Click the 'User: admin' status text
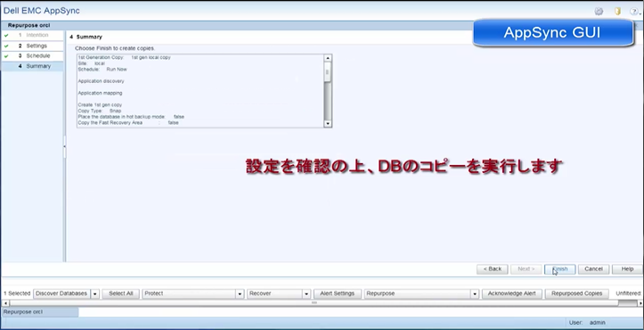Viewport: 644px width, 330px height. tap(588, 323)
